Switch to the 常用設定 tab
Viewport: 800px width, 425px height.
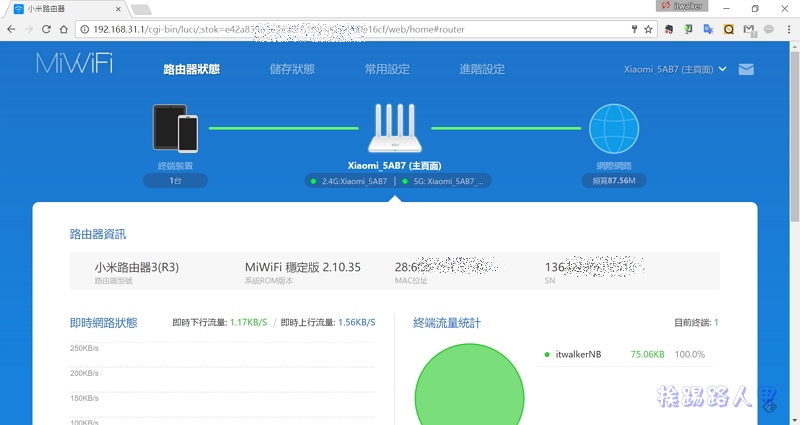(x=387, y=69)
